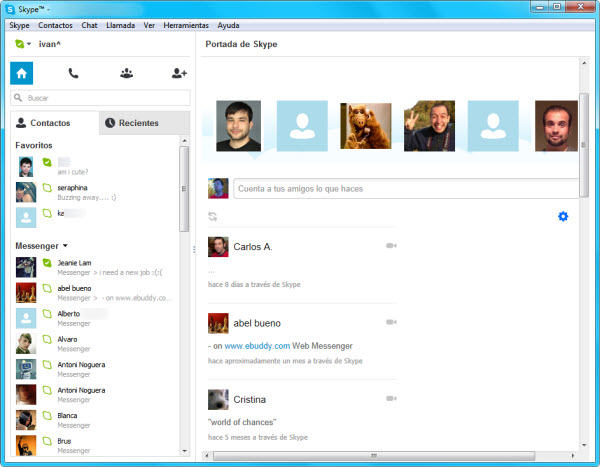Click the create group icon

(x=126, y=73)
